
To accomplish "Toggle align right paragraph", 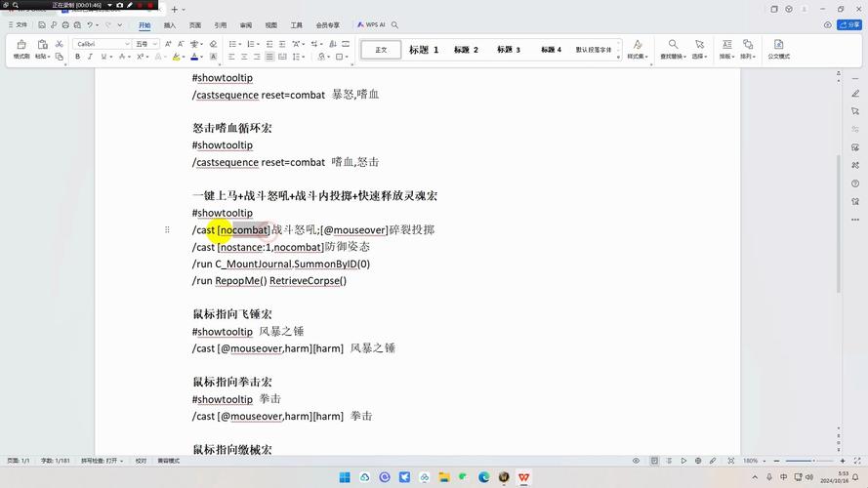I will [257, 57].
